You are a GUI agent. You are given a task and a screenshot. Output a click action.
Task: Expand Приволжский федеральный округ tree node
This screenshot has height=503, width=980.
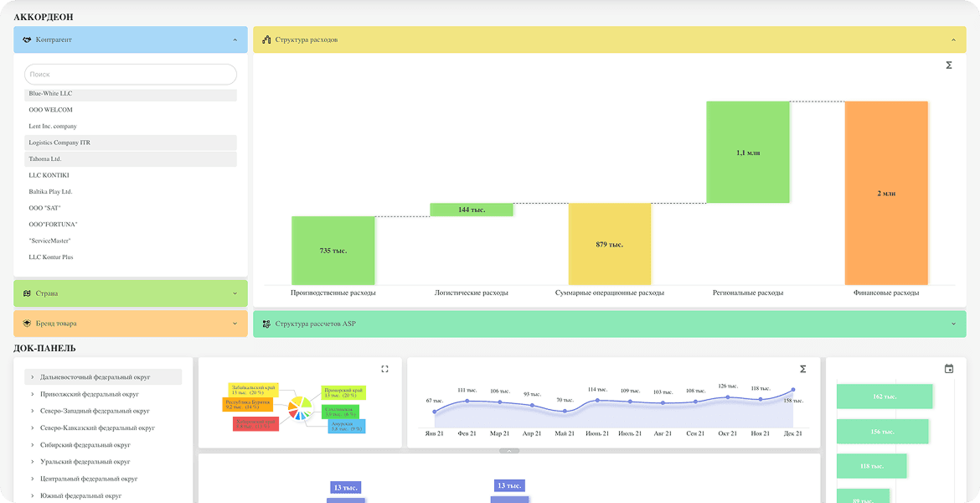click(33, 394)
